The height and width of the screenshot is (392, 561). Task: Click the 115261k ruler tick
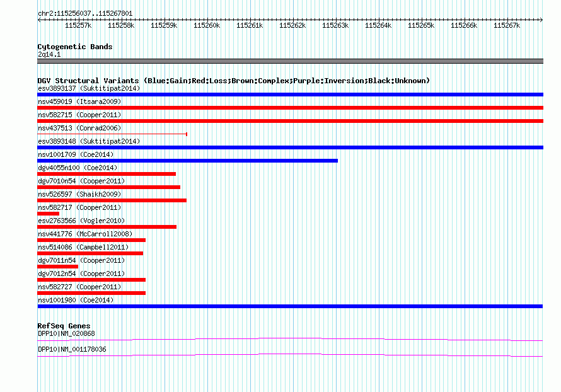click(x=250, y=25)
